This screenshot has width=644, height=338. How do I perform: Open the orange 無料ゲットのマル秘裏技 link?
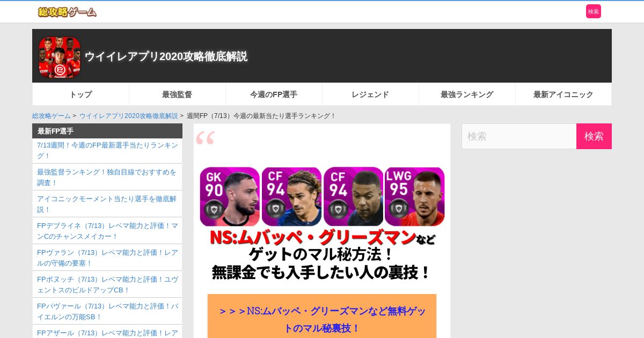(322, 319)
